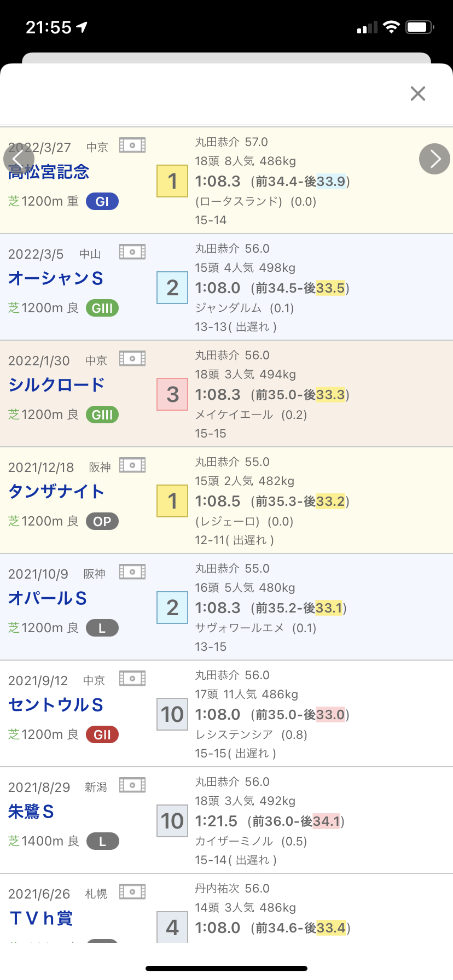This screenshot has height=980, width=453.
Task: Go to the previous horse with left arrow
Action: [x=19, y=159]
